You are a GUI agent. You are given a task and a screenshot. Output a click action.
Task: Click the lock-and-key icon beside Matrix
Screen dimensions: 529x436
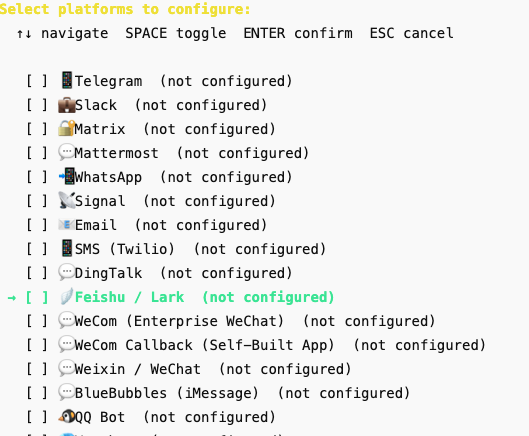(66, 128)
